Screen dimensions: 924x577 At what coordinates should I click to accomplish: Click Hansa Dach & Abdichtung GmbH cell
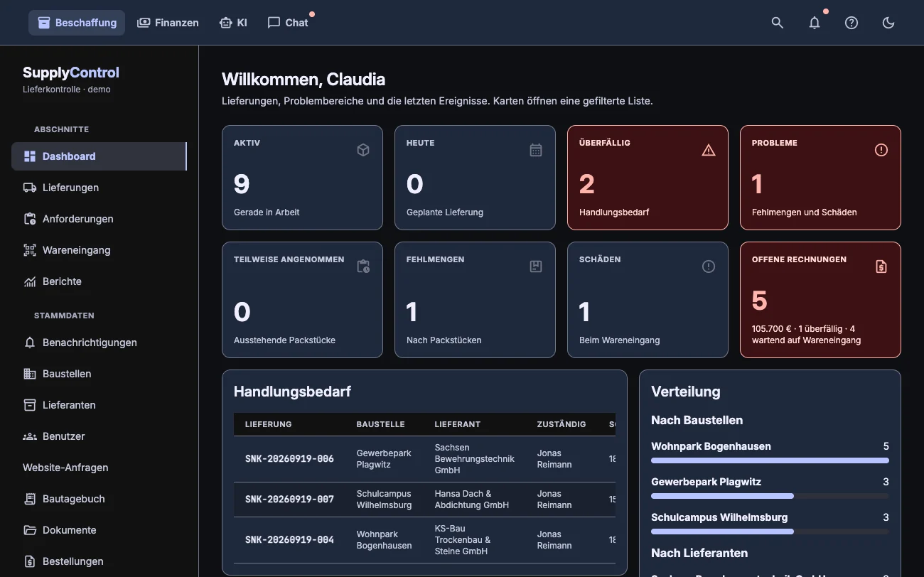tap(472, 500)
